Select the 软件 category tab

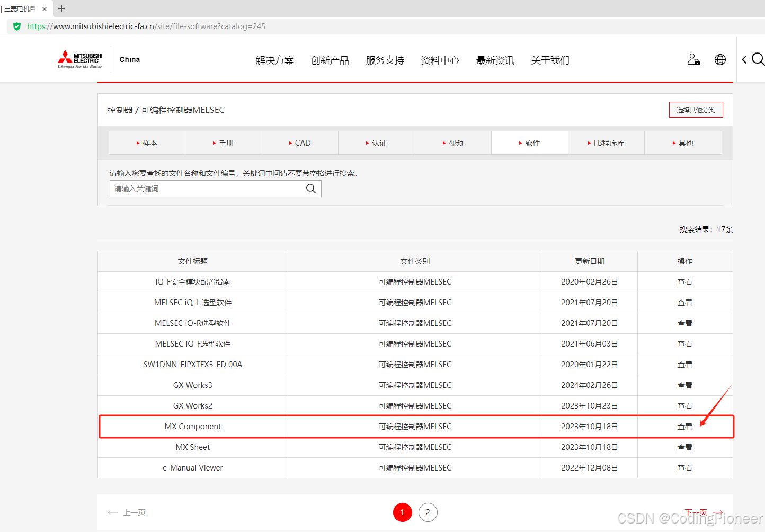tap(529, 143)
